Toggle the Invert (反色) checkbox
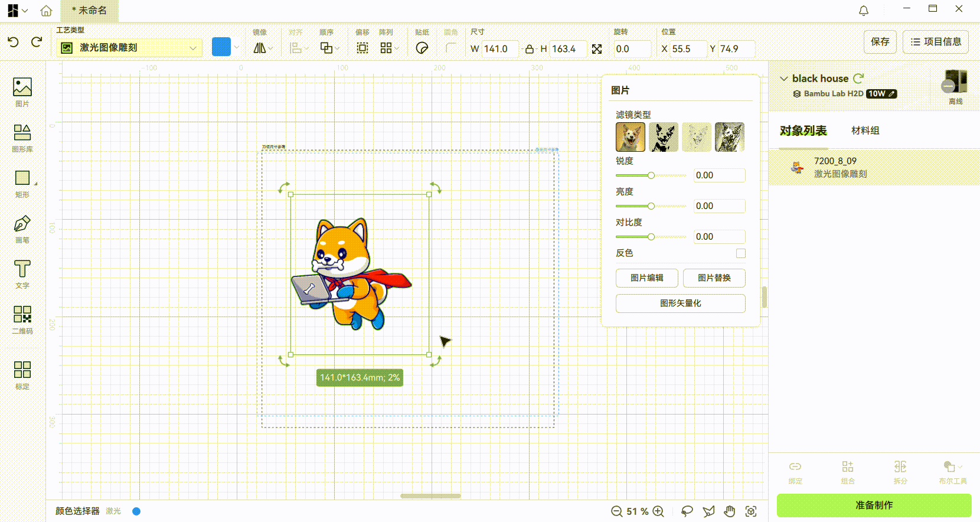Image resolution: width=980 pixels, height=522 pixels. 741,253
